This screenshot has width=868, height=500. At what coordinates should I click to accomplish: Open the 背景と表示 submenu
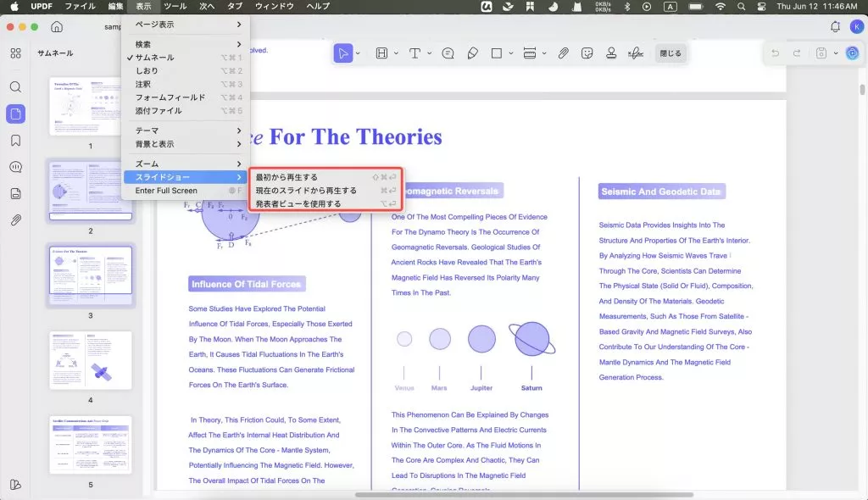coord(186,144)
